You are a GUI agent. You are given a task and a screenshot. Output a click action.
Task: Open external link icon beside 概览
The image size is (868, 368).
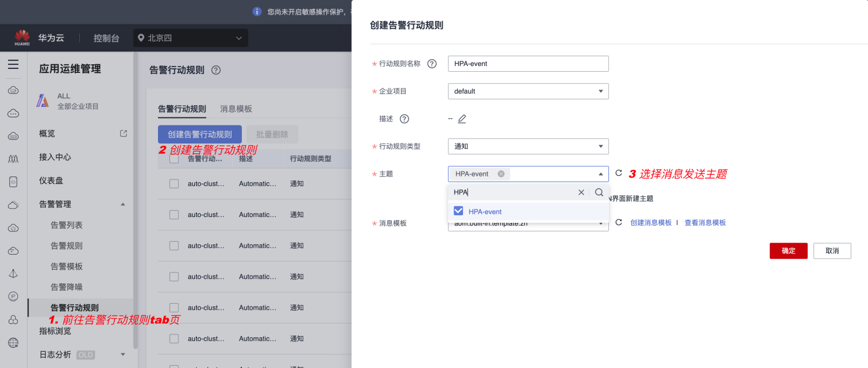tap(123, 133)
